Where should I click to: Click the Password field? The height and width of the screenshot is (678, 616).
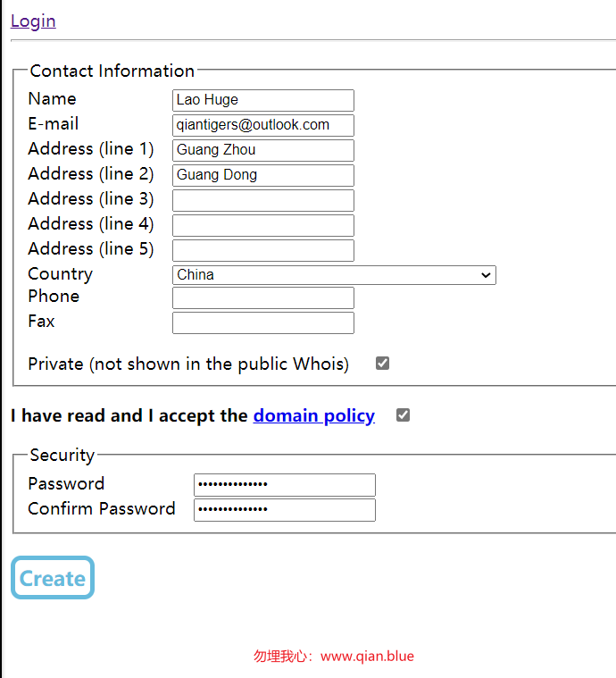(285, 485)
